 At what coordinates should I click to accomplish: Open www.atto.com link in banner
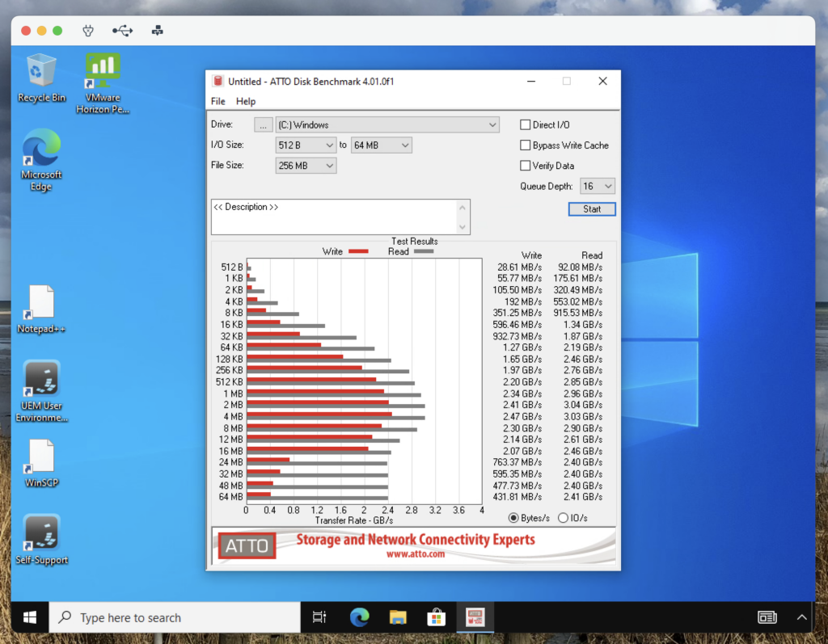(416, 554)
